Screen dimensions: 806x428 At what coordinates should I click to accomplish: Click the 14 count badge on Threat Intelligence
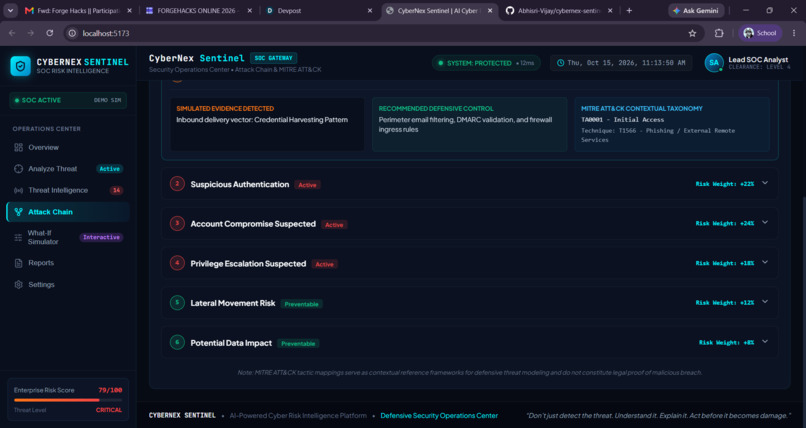(x=116, y=191)
